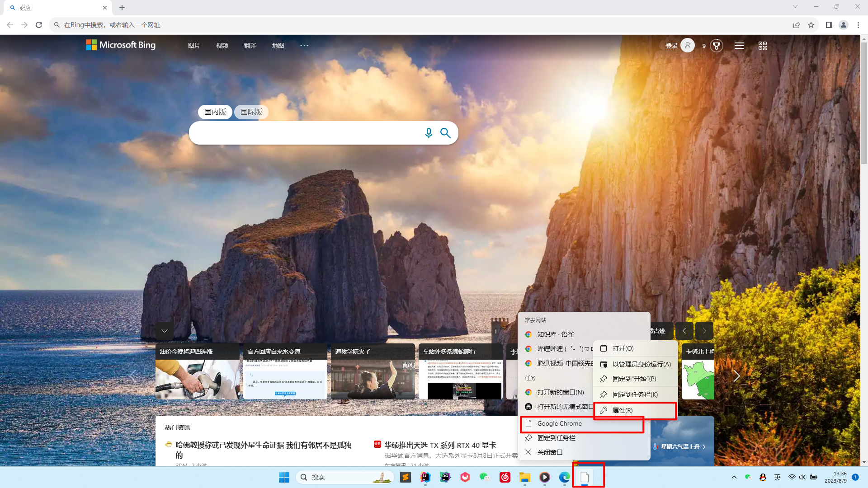The image size is (868, 488).
Task: Click the microphone voice search icon
Action: point(429,133)
